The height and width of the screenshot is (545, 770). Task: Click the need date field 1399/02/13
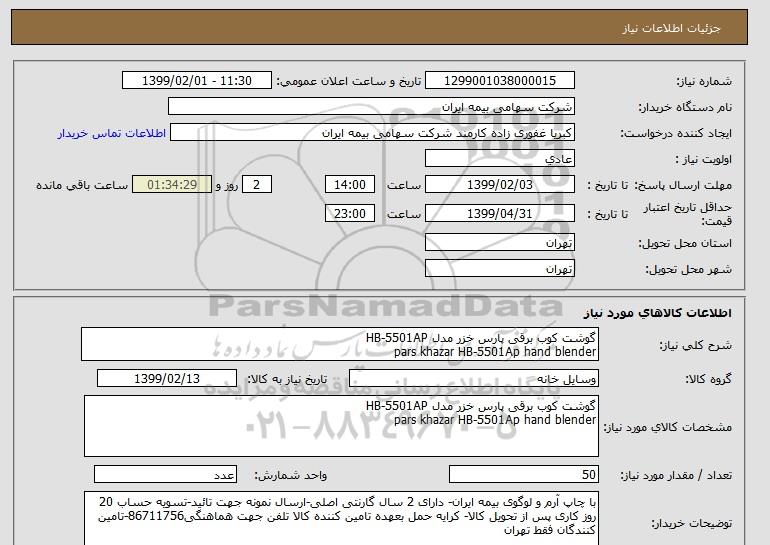(167, 379)
